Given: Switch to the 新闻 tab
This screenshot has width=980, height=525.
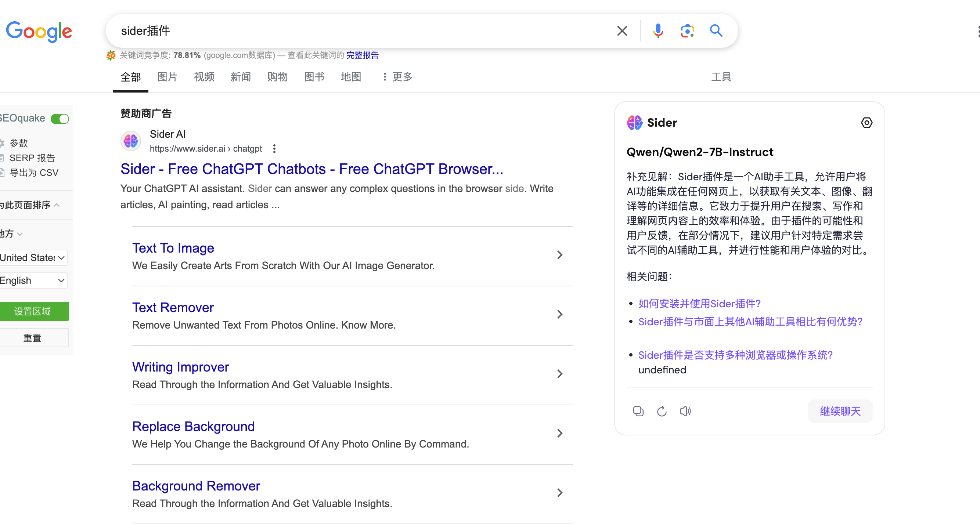Looking at the screenshot, I should [x=241, y=77].
